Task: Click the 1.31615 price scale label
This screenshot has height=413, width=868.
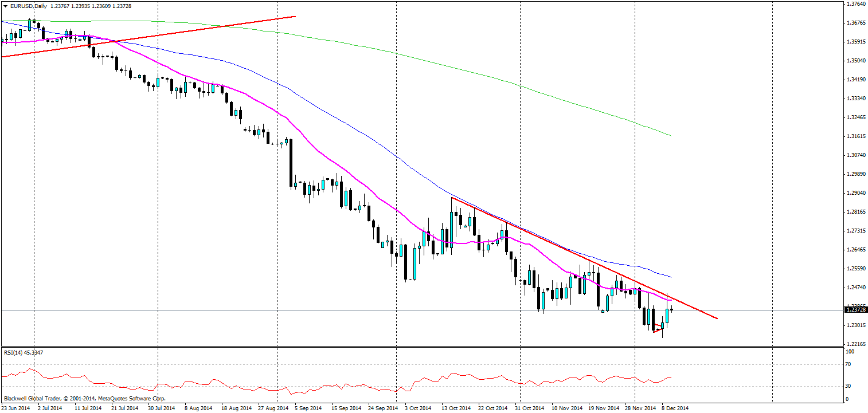Action: (x=855, y=136)
